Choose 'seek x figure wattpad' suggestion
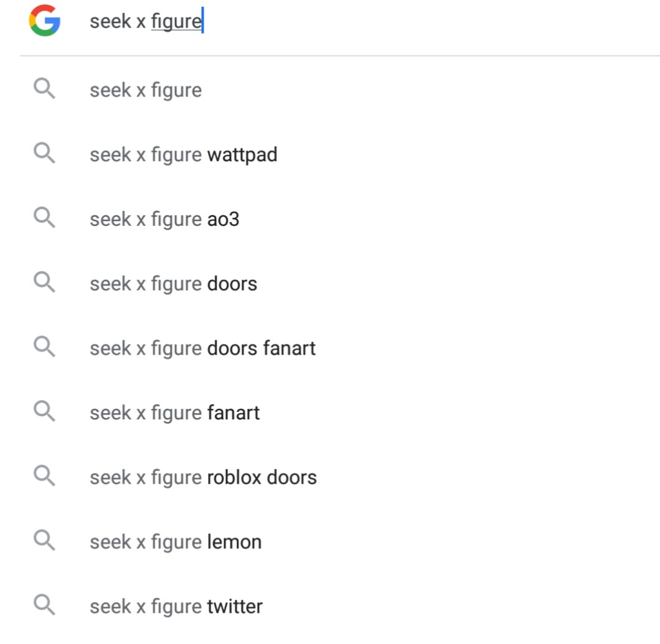 (x=183, y=154)
